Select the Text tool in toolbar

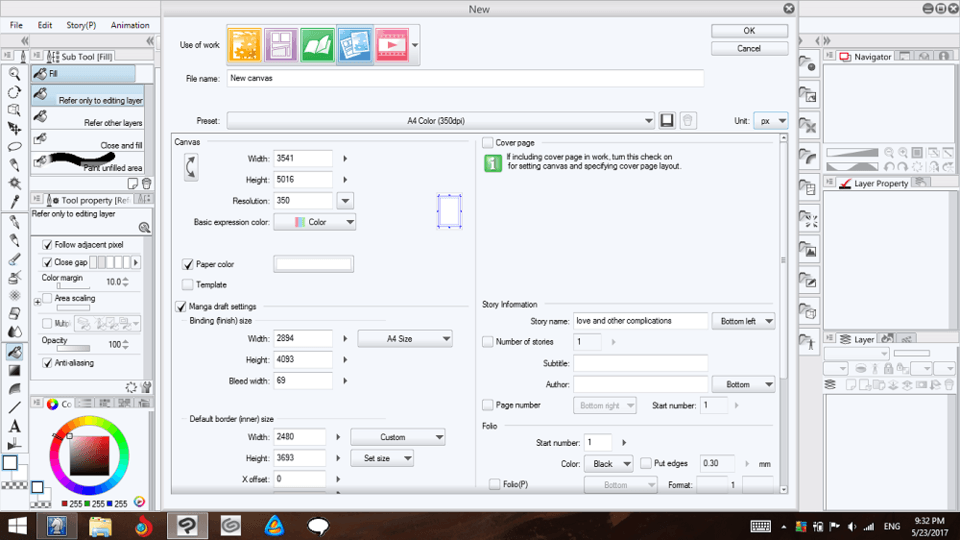(x=15, y=427)
